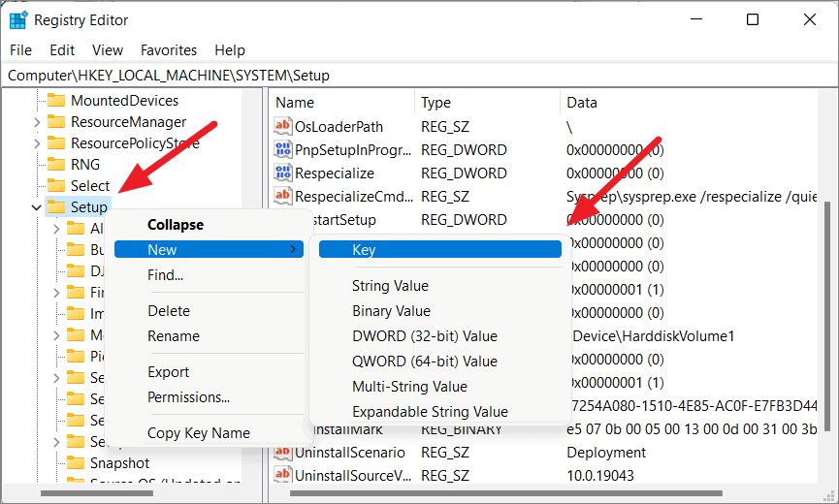Click the Registry Editor app icon in title bar
Screen dimensions: 839x504
[18, 20]
